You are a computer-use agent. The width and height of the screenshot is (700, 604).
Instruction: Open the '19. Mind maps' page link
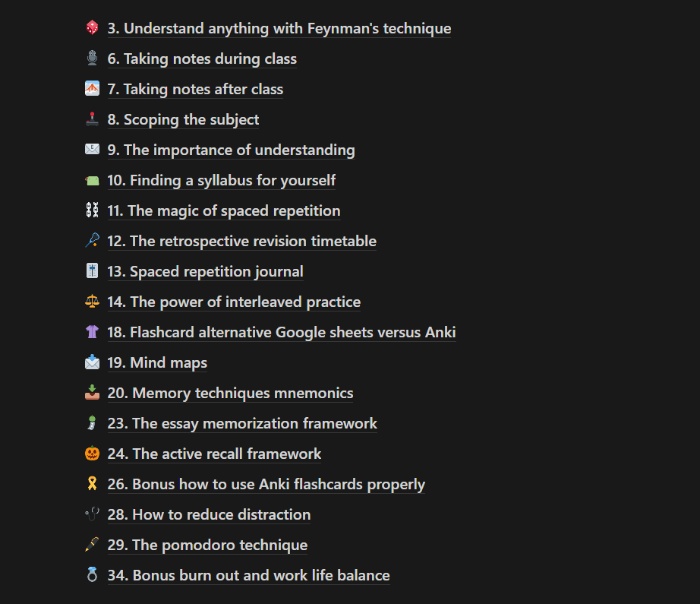tap(158, 362)
